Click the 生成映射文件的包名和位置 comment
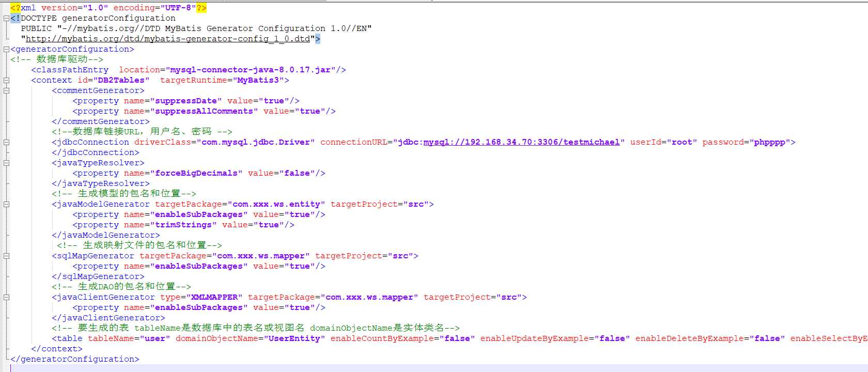The width and height of the screenshot is (868, 372). click(x=139, y=245)
